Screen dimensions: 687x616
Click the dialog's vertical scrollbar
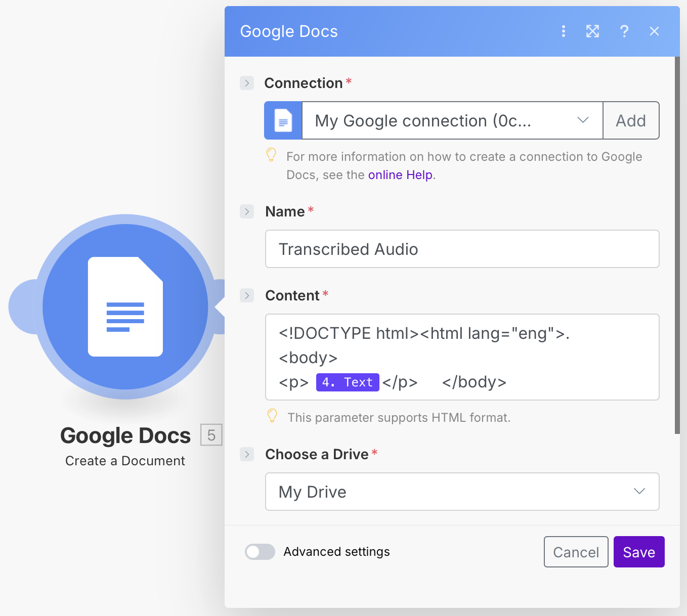coord(677,245)
